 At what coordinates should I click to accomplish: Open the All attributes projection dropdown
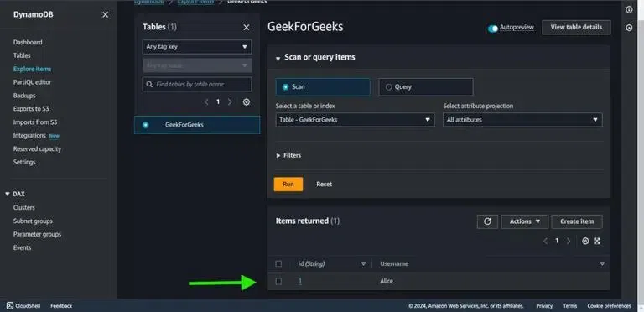click(522, 120)
